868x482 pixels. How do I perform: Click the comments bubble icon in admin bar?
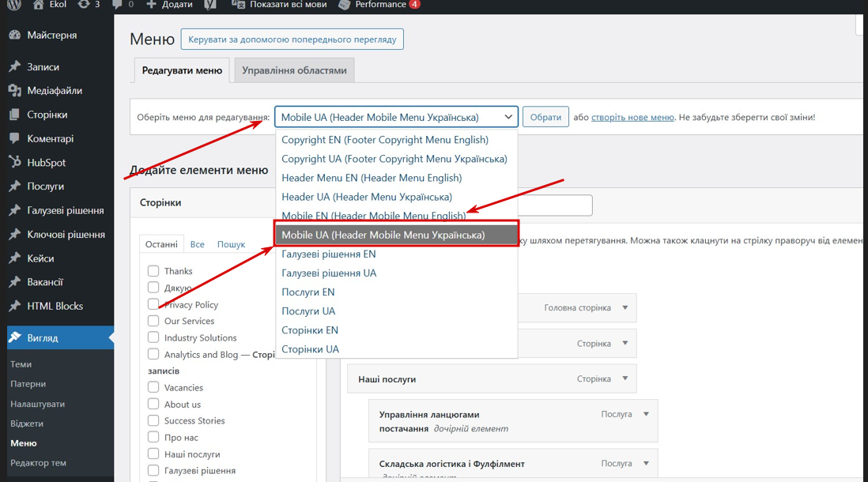tap(116, 5)
